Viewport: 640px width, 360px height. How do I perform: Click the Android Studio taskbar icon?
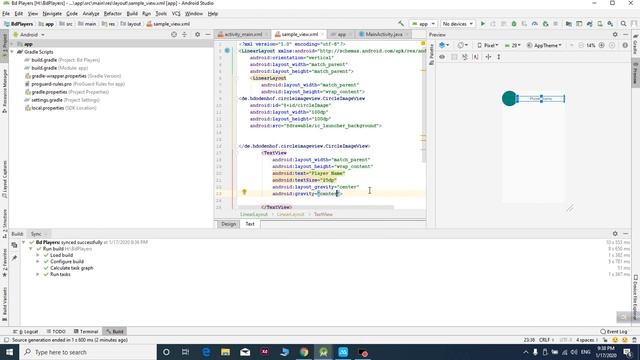pyautogui.click(x=324, y=352)
